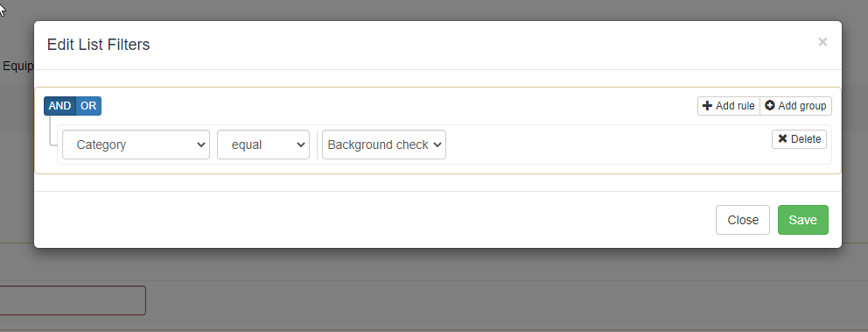Click the Edit List Filters dialog title
868x332 pixels.
pos(99,45)
